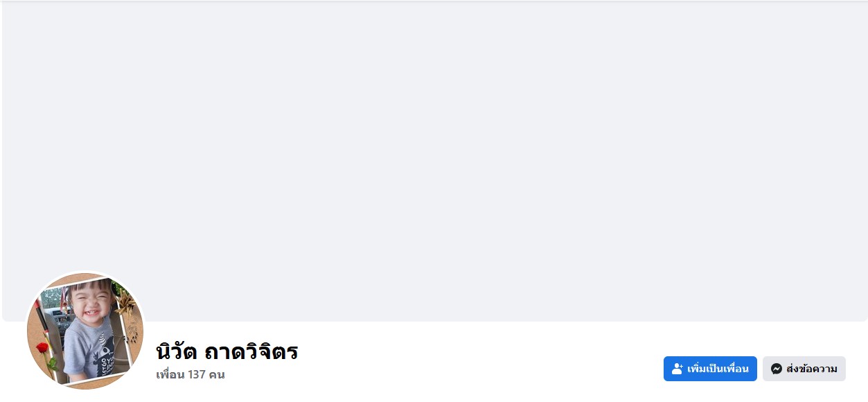Open the 137 friends list link
868x402 pixels.
point(191,375)
